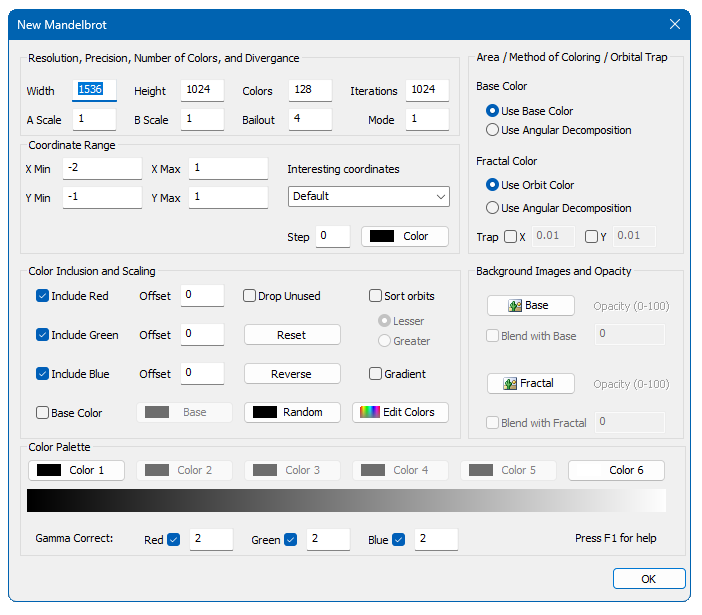The width and height of the screenshot is (702, 615).
Task: Click the Bailout input field
Action: [x=310, y=120]
